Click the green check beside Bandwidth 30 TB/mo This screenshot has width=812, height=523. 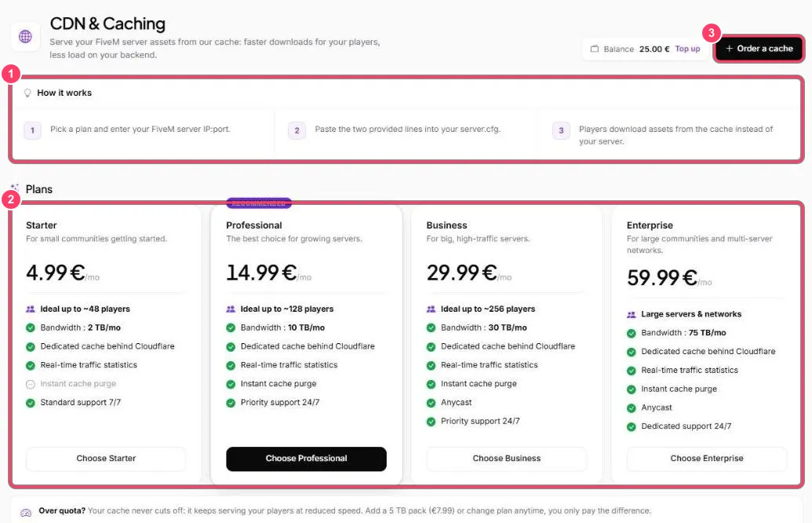[431, 327]
